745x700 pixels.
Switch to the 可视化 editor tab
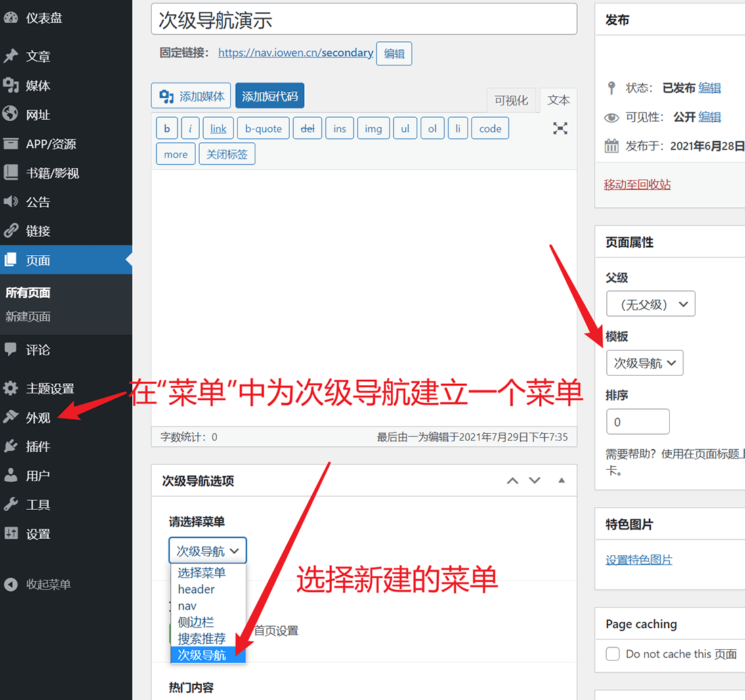[511, 100]
